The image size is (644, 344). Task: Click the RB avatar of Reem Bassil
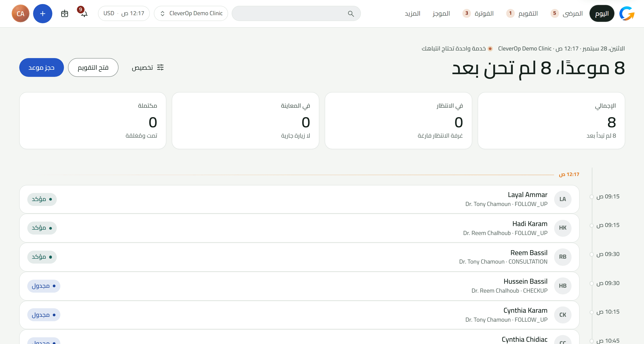[563, 257]
